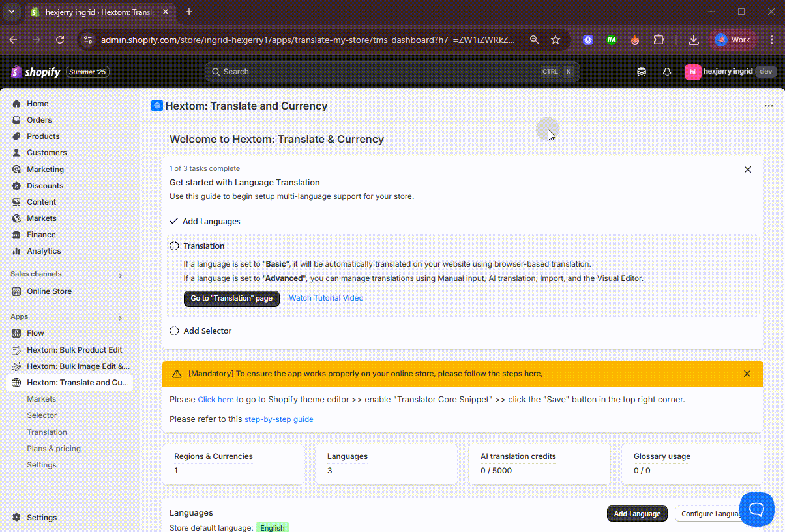Click the Add Language button
The image size is (785, 532).
point(637,514)
